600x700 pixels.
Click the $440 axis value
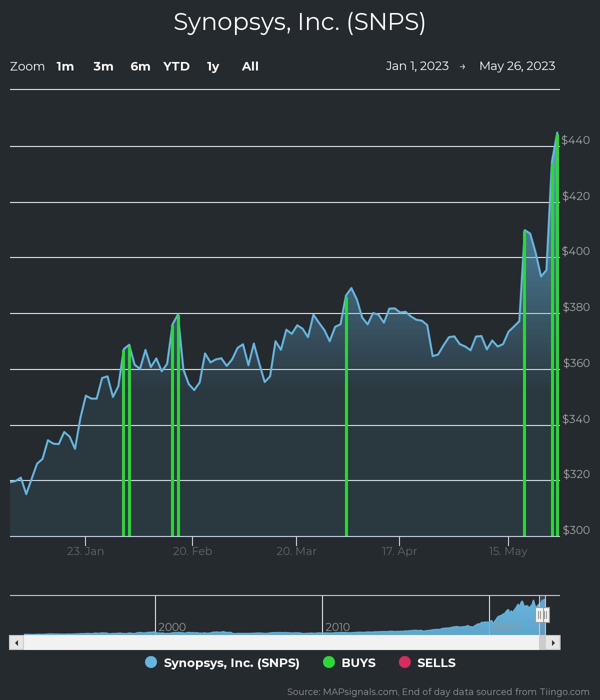point(575,140)
